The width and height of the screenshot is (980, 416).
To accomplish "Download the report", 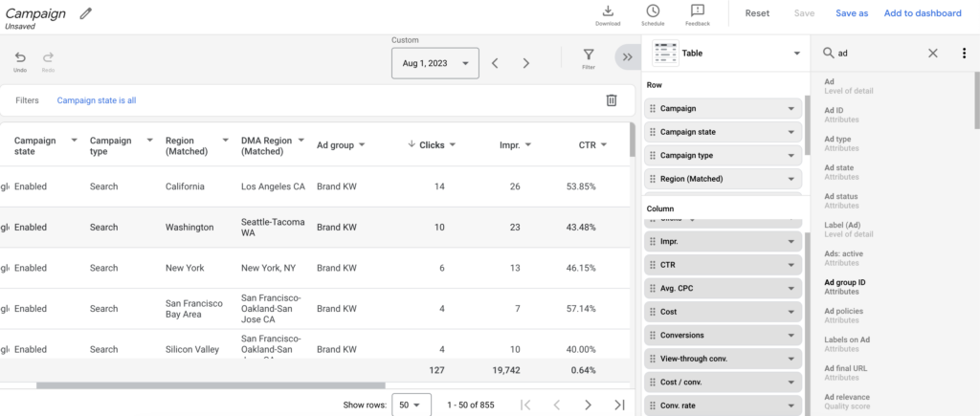I will (x=608, y=11).
